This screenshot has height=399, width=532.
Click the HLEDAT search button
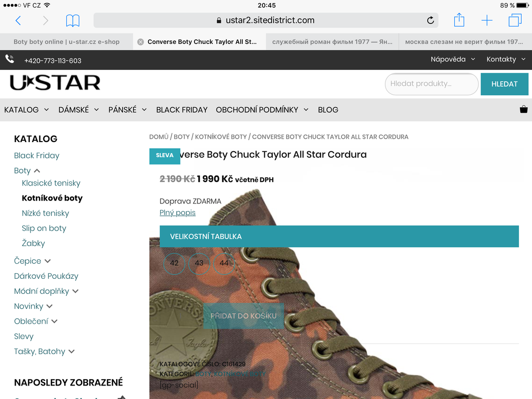504,84
